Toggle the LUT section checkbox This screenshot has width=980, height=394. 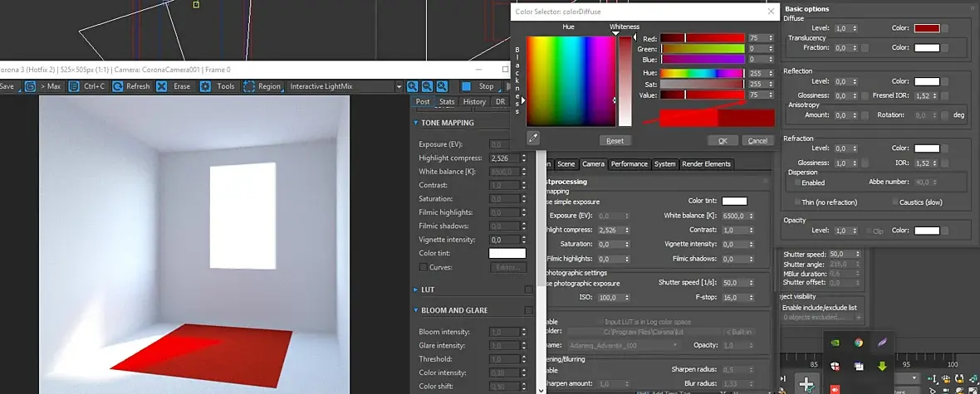tap(529, 289)
